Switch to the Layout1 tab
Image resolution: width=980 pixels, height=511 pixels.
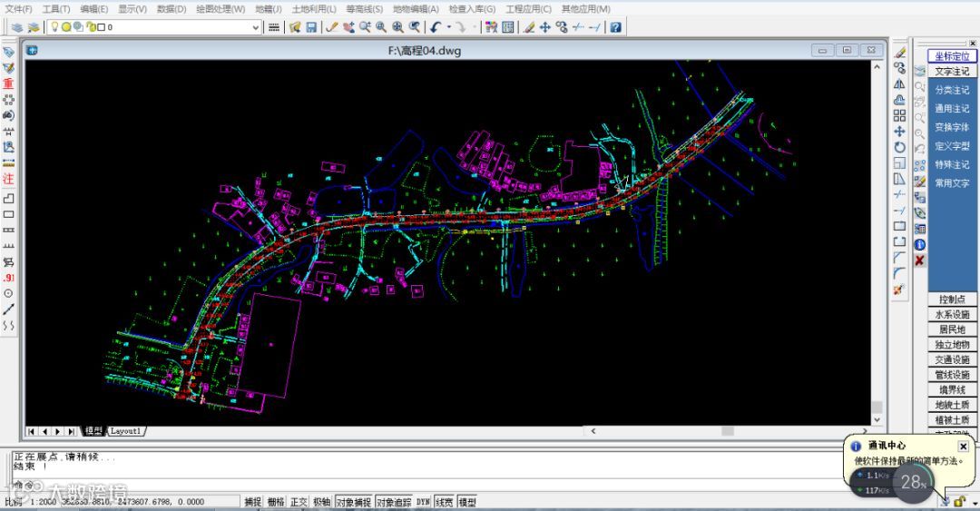click(125, 431)
